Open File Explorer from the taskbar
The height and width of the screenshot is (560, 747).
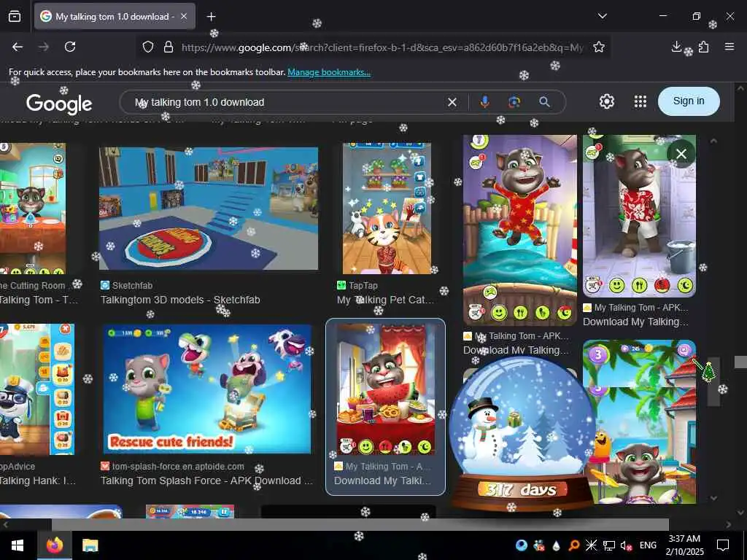point(90,545)
